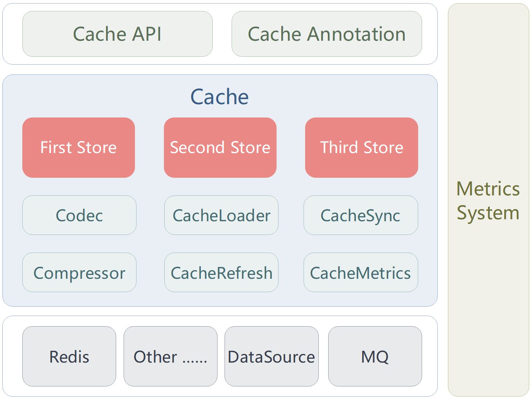The width and height of the screenshot is (532, 399).
Task: Select the MQ gray box
Action: tap(375, 356)
